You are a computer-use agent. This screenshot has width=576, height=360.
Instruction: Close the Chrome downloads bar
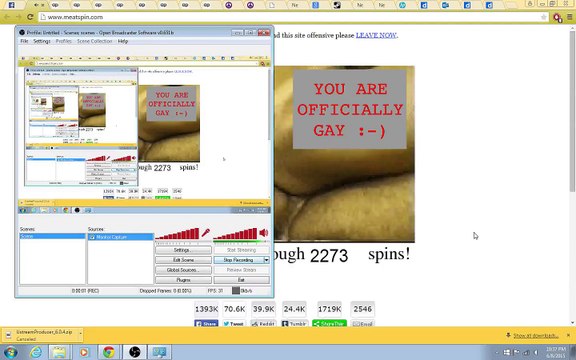568,335
